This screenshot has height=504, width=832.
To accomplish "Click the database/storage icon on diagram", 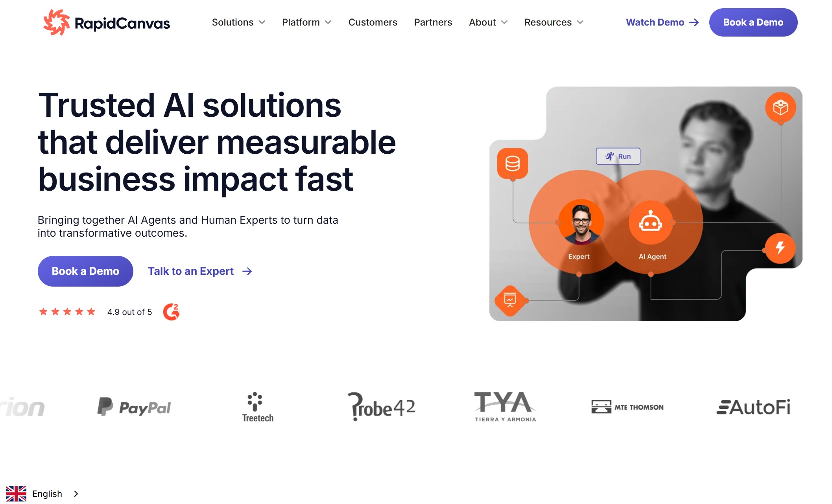I will (512, 163).
